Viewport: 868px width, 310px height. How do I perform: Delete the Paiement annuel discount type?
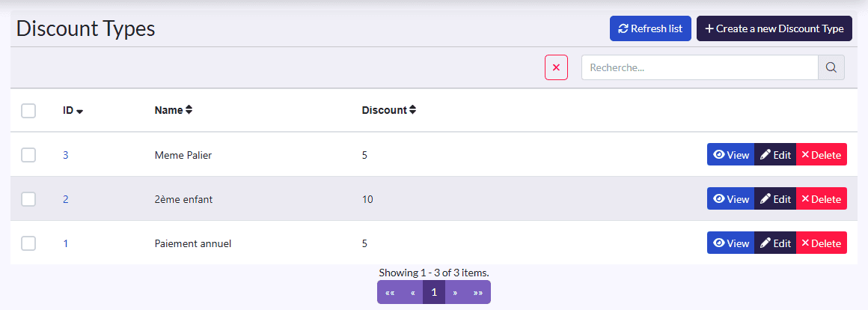[x=822, y=243]
